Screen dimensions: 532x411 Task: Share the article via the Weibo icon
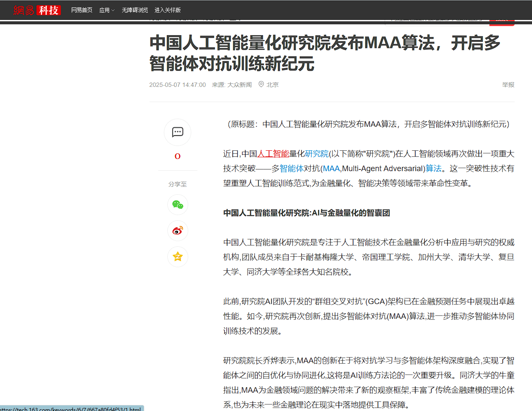[x=177, y=231]
